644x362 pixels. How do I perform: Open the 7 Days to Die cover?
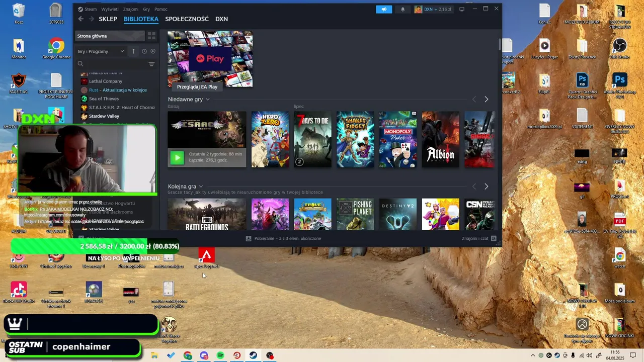(312, 139)
